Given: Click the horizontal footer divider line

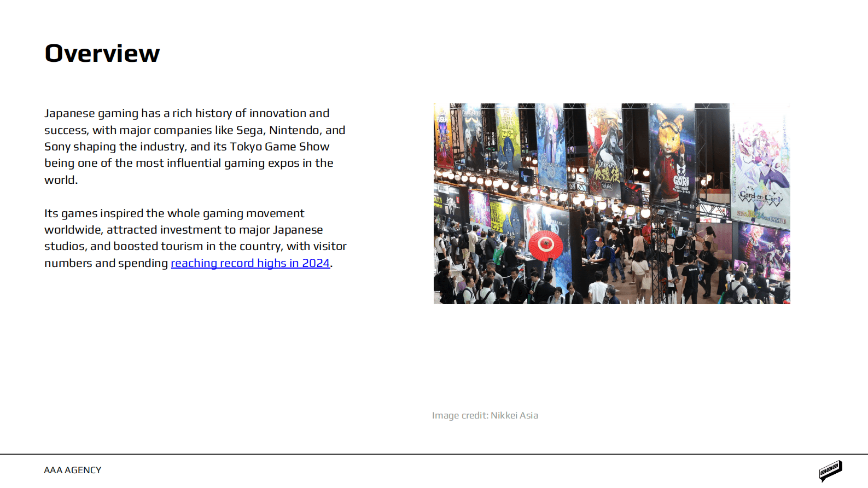Looking at the screenshot, I should pyautogui.click(x=434, y=454).
